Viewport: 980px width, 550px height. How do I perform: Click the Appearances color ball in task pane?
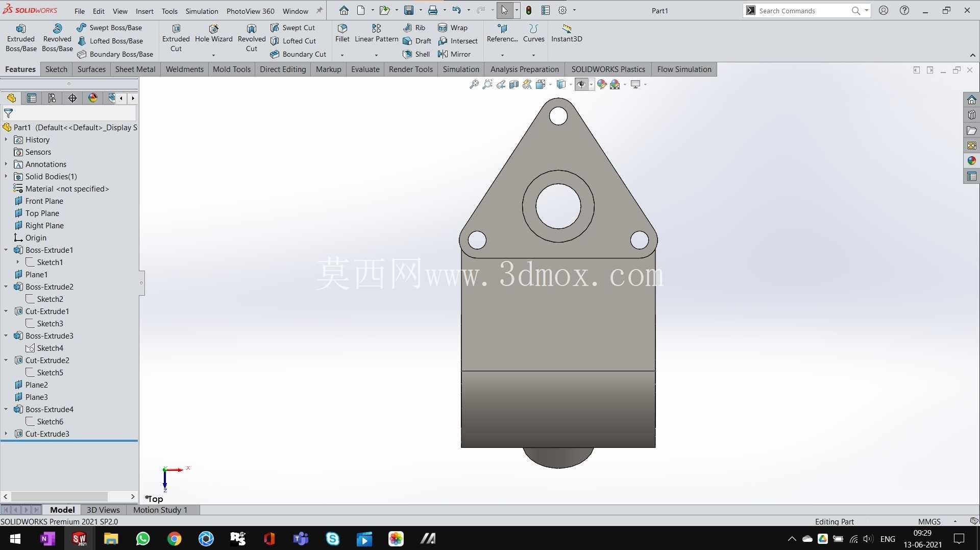coord(971,161)
